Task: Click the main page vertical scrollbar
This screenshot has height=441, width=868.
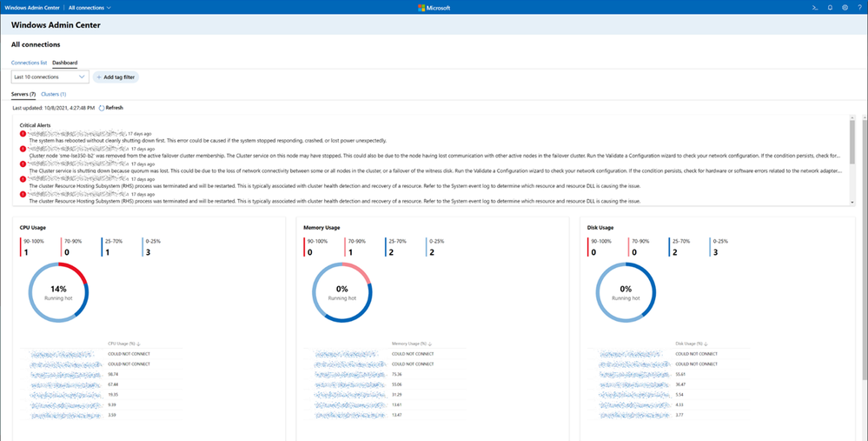Action: (865, 250)
